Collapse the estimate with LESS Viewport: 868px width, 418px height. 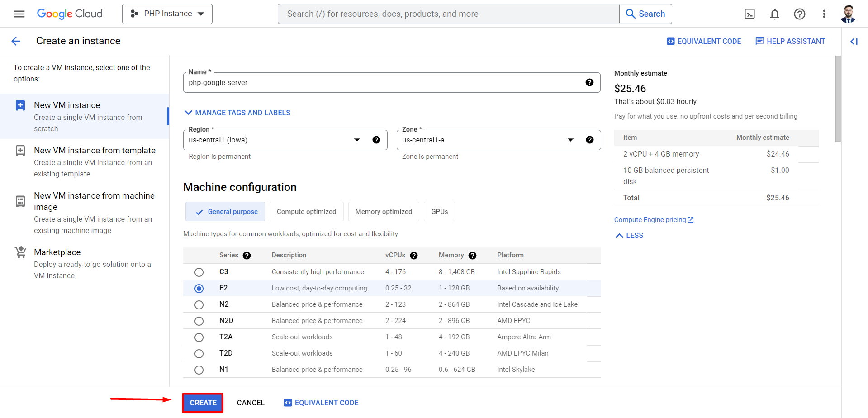pyautogui.click(x=629, y=235)
